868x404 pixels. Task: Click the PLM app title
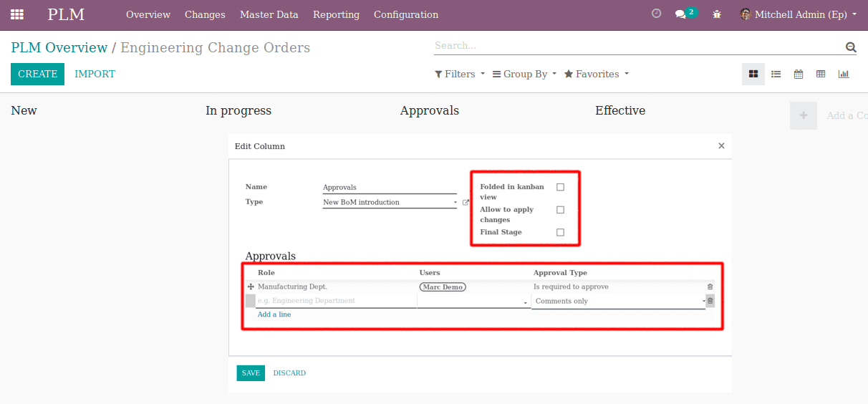pos(66,14)
